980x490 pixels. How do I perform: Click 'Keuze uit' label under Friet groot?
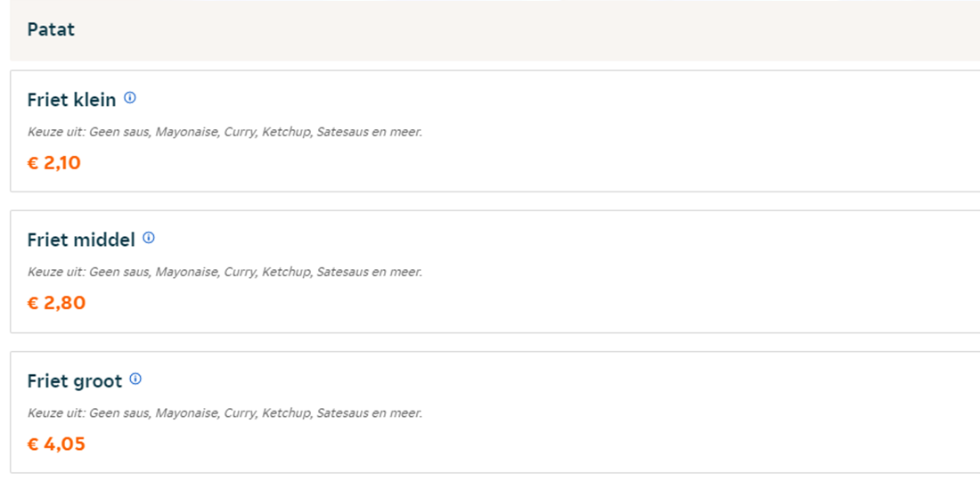(56, 413)
